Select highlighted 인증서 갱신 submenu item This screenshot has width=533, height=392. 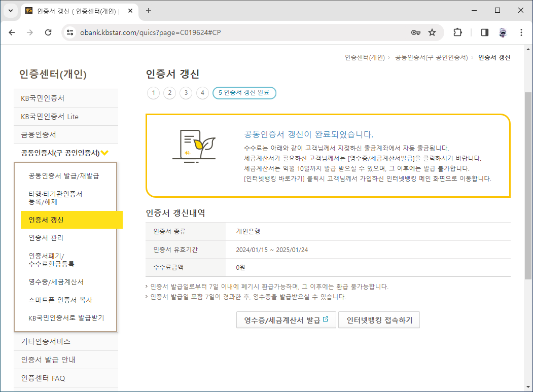(72, 220)
